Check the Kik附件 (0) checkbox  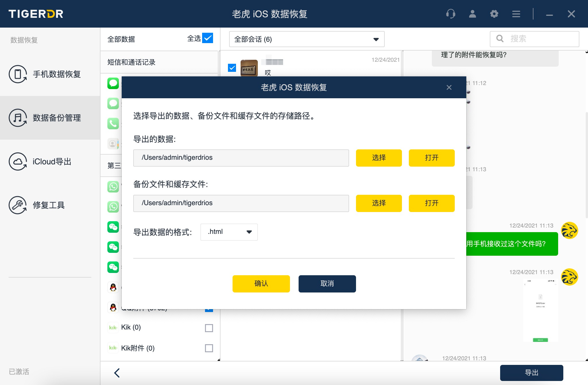pos(209,348)
